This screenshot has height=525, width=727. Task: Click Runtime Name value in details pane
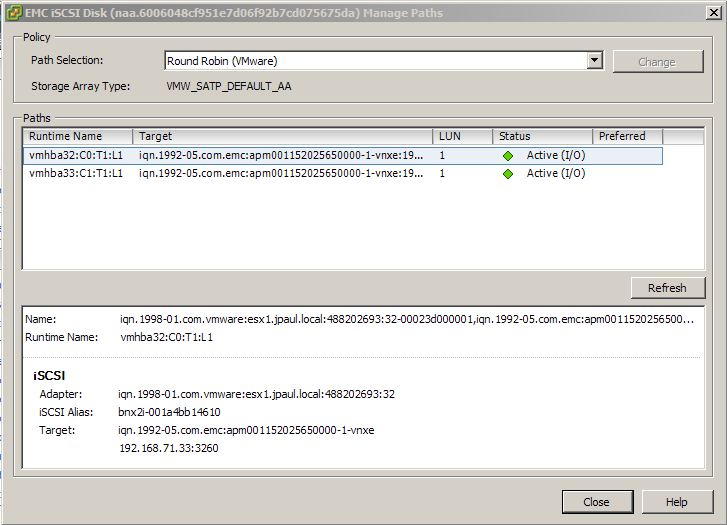167,337
